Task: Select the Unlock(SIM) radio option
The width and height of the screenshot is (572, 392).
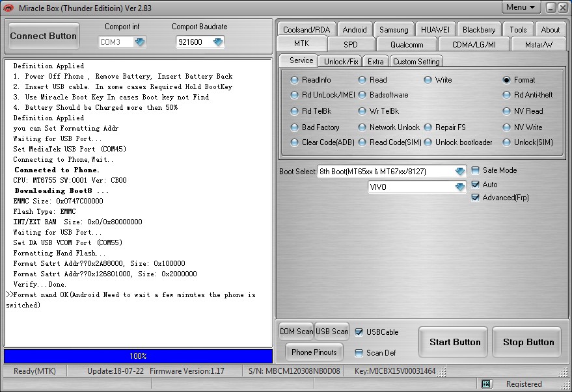Action: coord(506,142)
